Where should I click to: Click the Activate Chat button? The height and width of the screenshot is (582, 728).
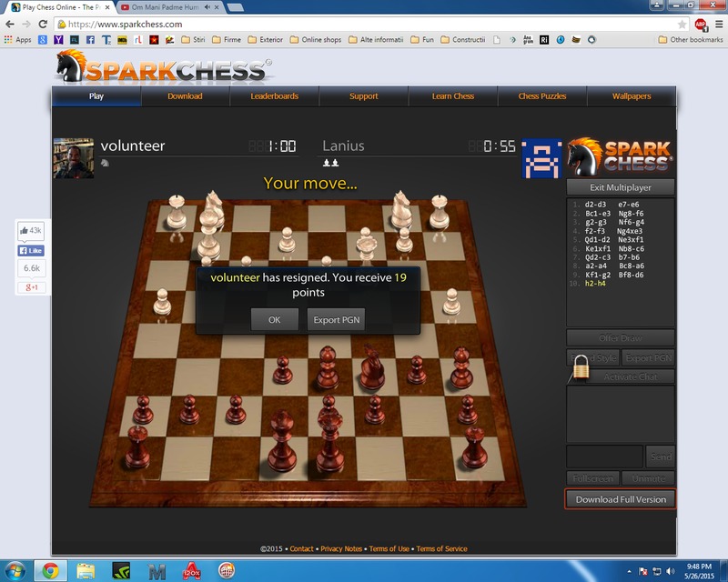630,376
